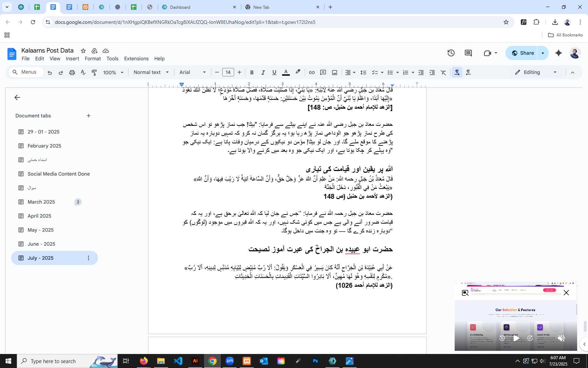This screenshot has width=588, height=368.
Task: Open the Extensions menu
Action: tap(136, 59)
